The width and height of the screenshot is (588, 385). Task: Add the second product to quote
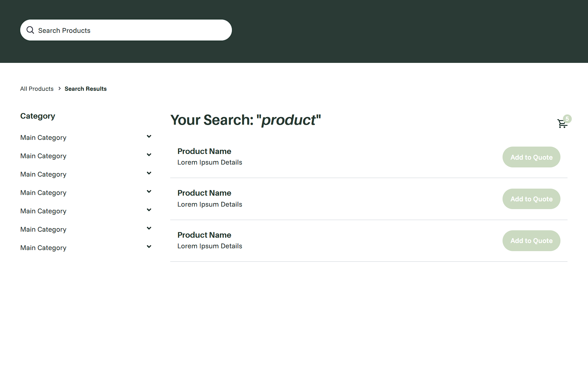(x=531, y=199)
